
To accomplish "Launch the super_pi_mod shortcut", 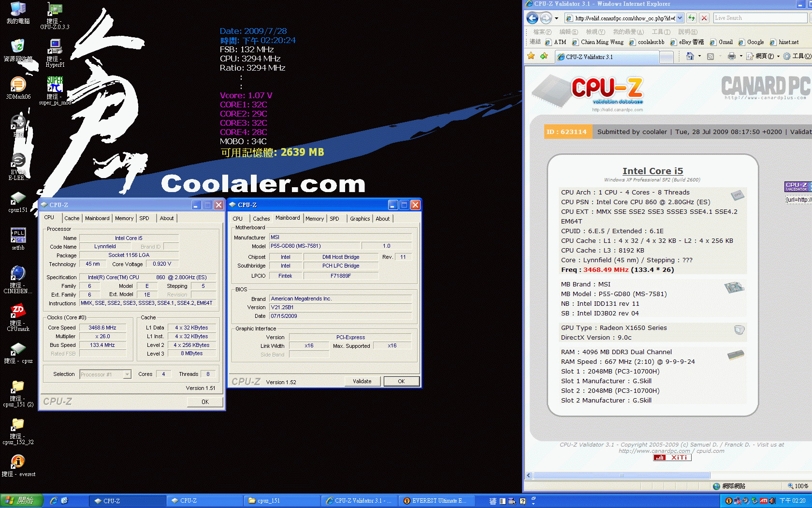I will tap(55, 91).
